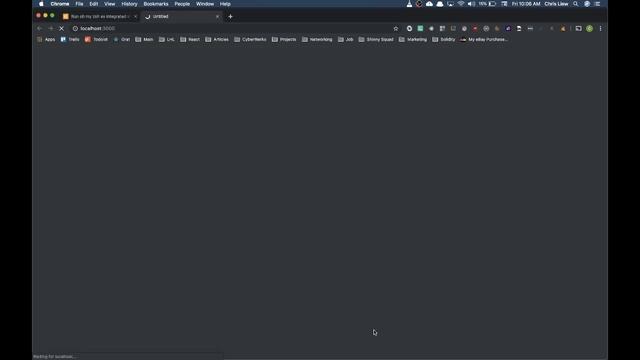The image size is (640, 360).
Task: Open the Help menu
Action: 225,4
